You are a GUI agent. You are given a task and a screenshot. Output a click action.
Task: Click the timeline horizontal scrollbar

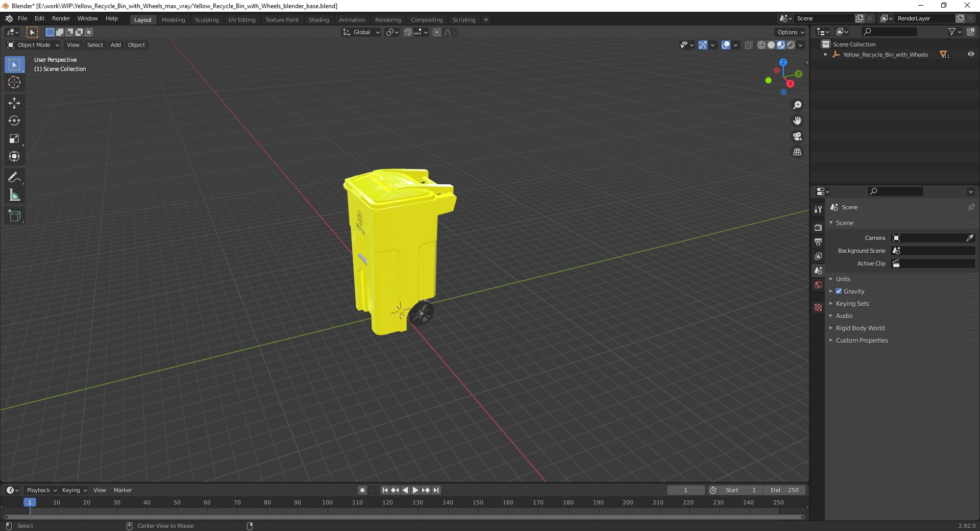404,517
